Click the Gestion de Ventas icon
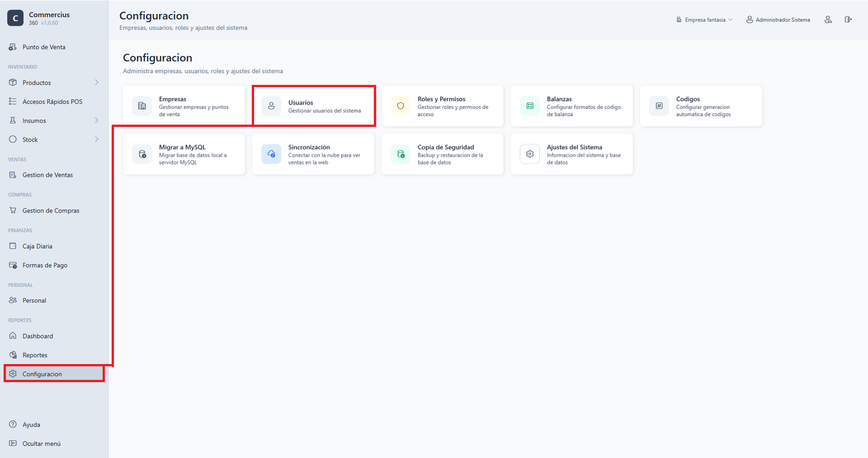 click(x=12, y=175)
